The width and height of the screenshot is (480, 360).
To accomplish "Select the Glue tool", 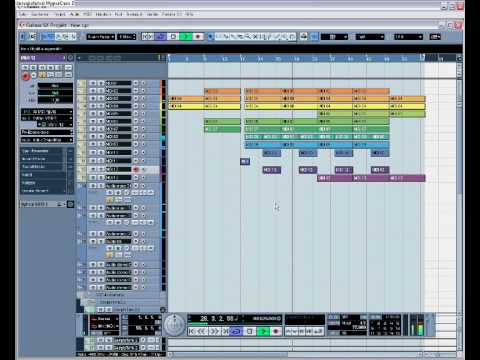I will click(x=233, y=37).
